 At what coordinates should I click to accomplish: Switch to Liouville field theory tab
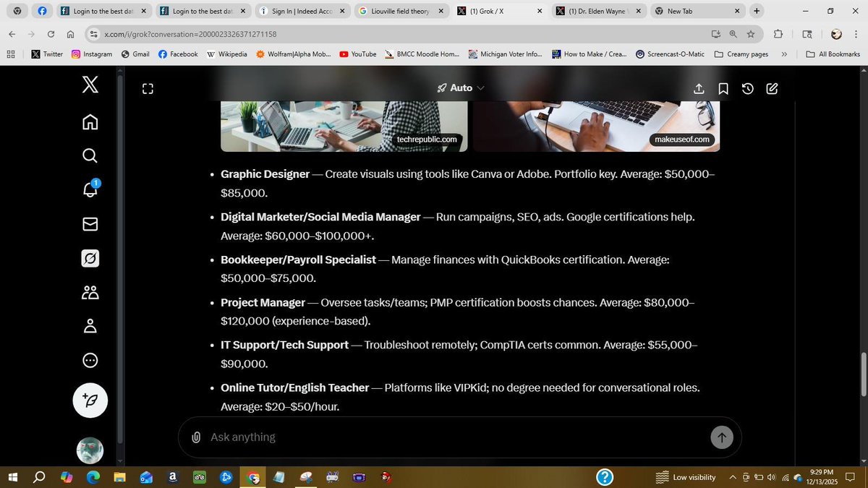(401, 12)
